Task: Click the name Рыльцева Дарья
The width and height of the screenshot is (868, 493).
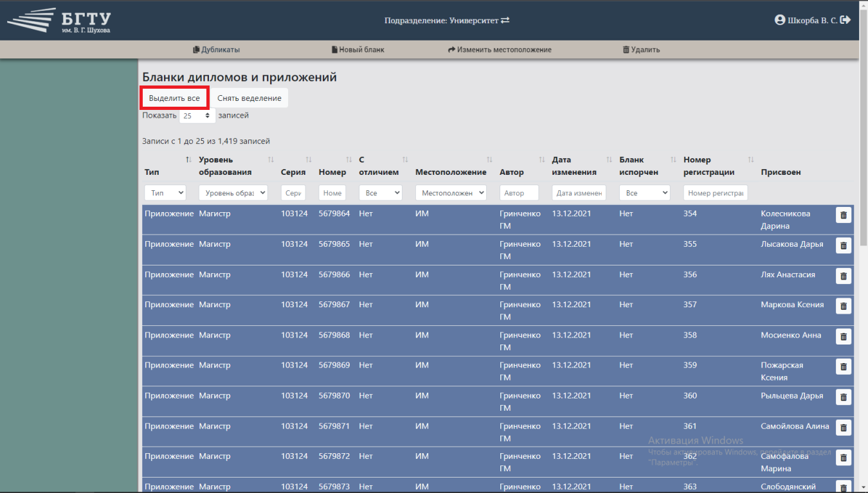Action: [x=792, y=395]
